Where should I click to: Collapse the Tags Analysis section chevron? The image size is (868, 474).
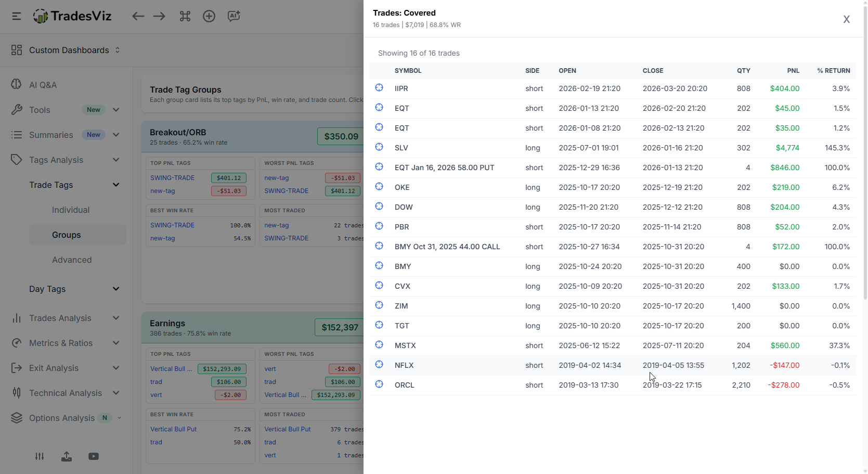[116, 160]
